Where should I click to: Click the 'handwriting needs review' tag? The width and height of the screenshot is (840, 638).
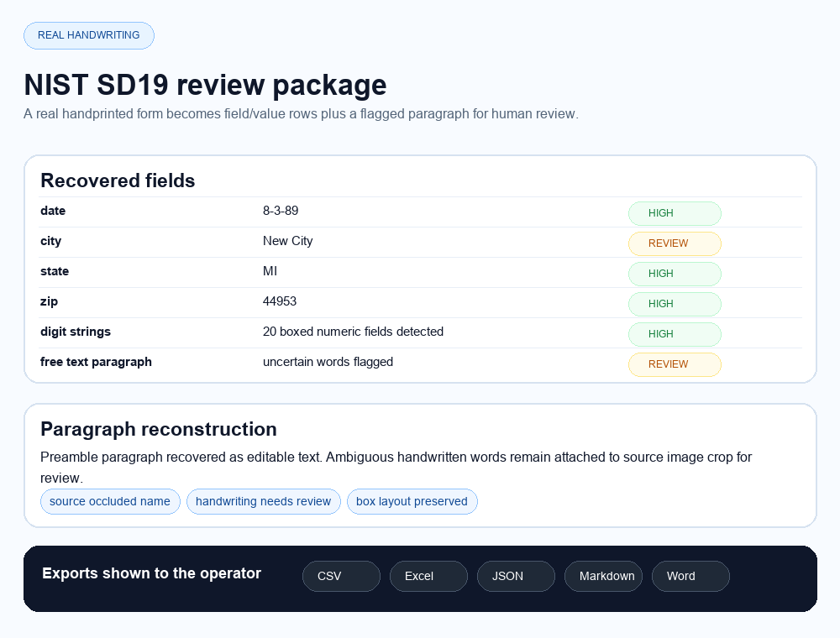(x=264, y=501)
